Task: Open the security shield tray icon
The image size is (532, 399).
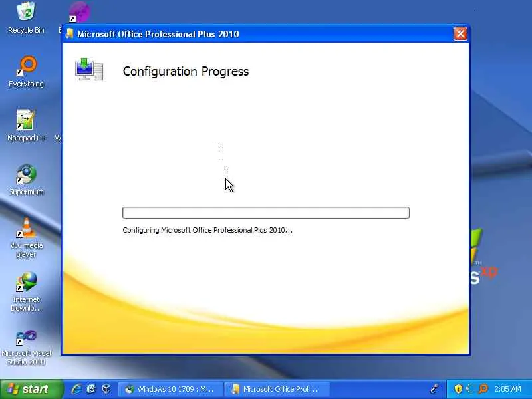Action: [x=458, y=389]
